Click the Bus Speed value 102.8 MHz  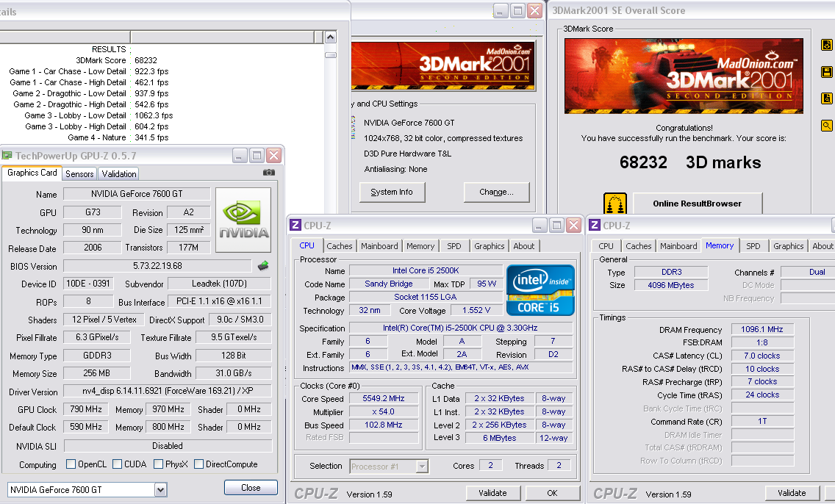tap(384, 425)
